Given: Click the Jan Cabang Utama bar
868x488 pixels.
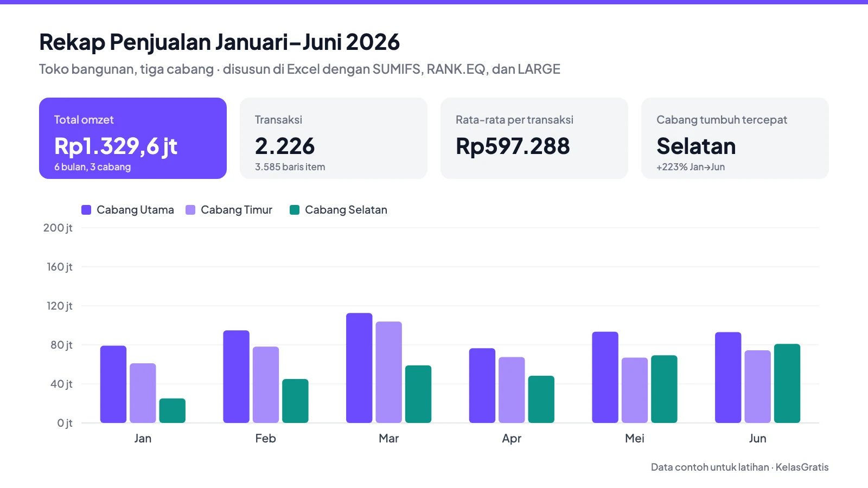Looking at the screenshot, I should (113, 384).
